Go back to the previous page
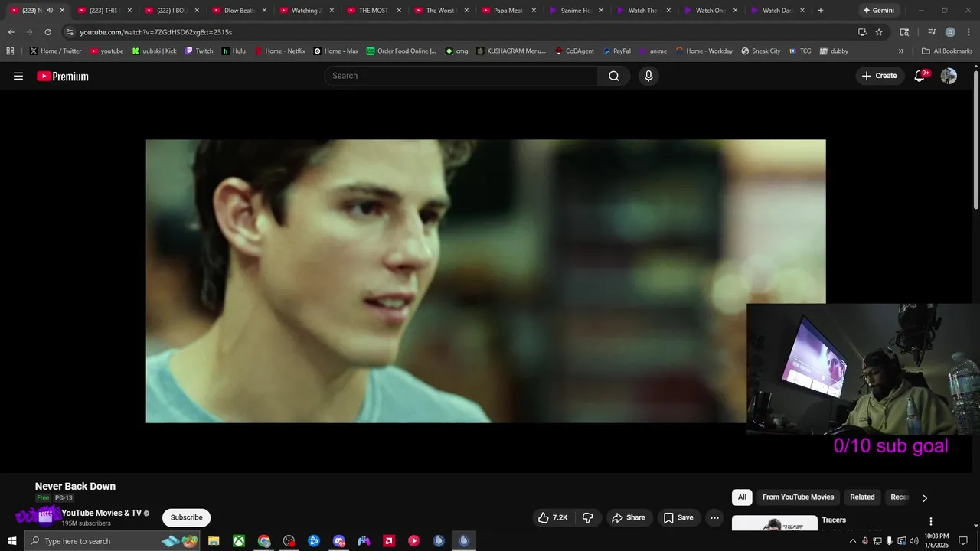Viewport: 980px width, 551px height. tap(11, 32)
